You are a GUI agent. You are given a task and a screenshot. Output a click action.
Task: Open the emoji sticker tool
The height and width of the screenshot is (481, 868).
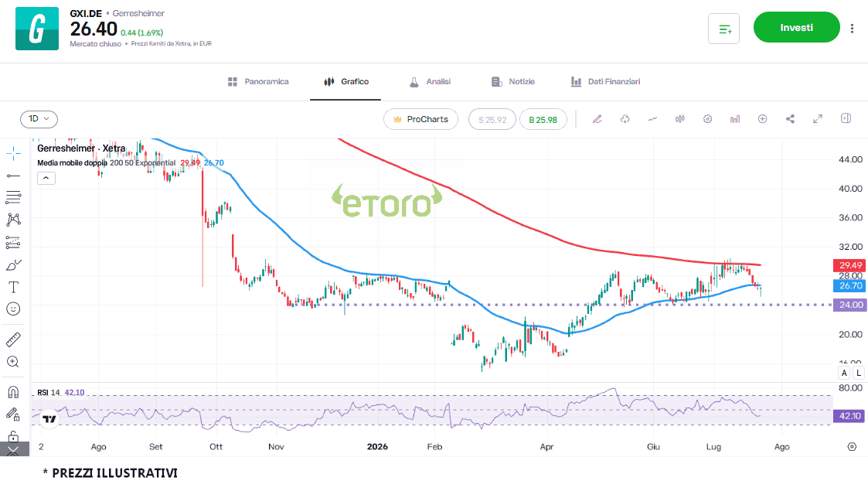tap(13, 309)
